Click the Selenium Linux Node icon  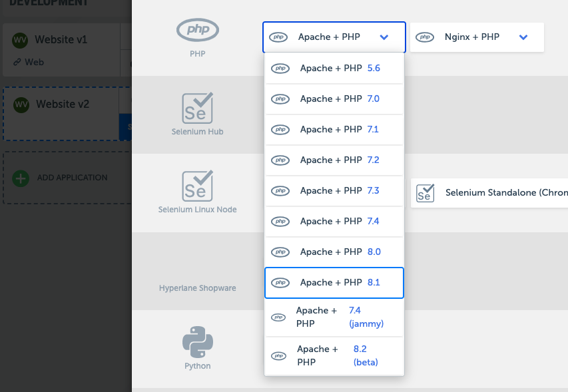coord(197,185)
